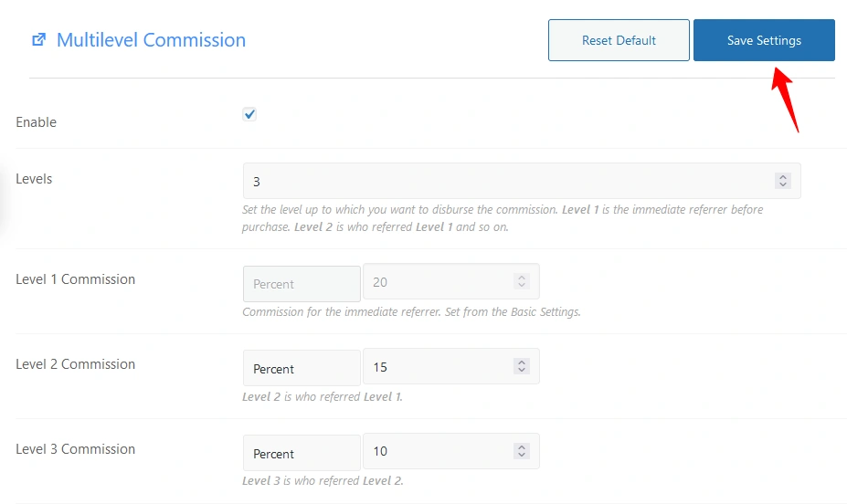Image resolution: width=847 pixels, height=504 pixels.
Task: Increase Levels value with up arrow
Action: tap(783, 176)
